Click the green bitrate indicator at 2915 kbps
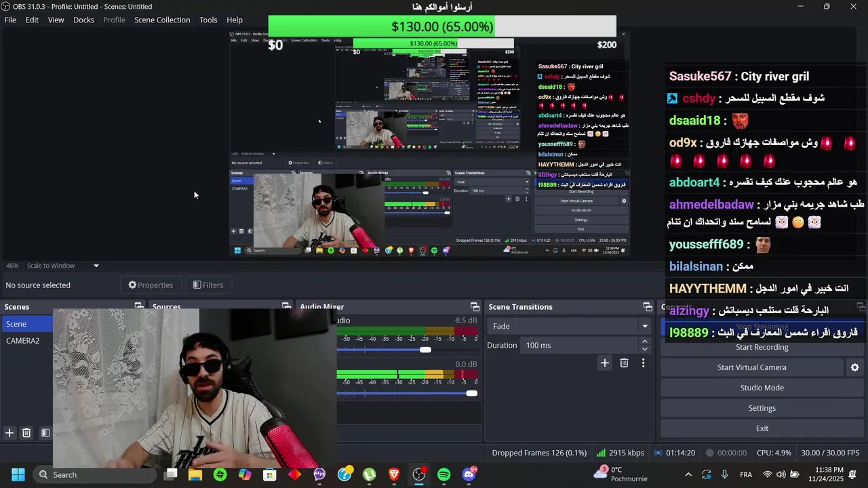 point(620,453)
